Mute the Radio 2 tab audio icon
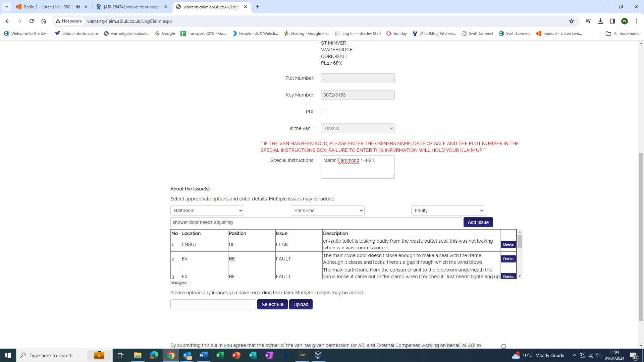Viewport: 644px width, 362px height. (78, 7)
